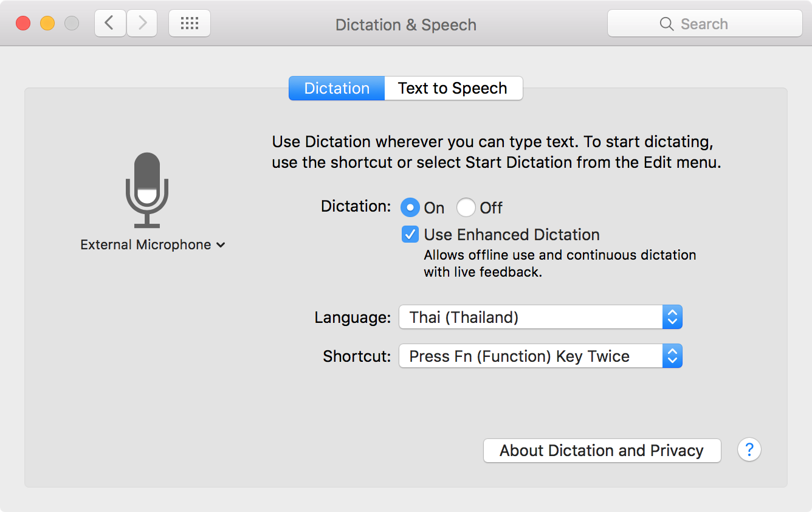Open the help question mark button
The width and height of the screenshot is (812, 512).
pyautogui.click(x=749, y=449)
